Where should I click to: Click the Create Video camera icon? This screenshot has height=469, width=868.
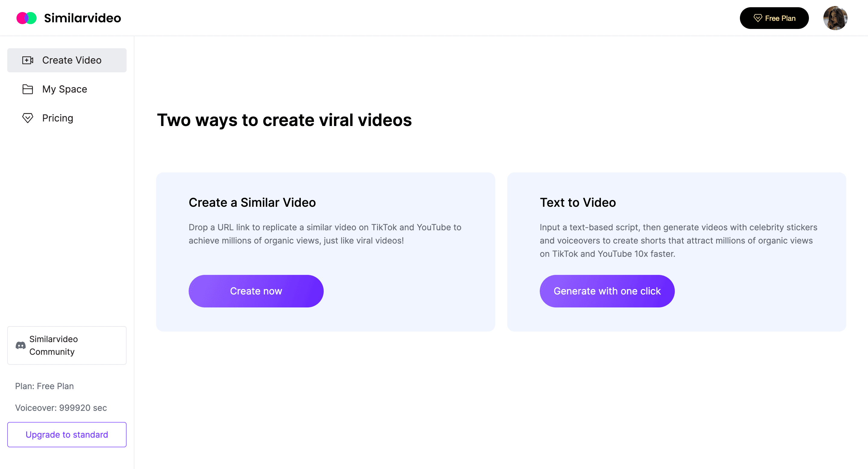coord(28,60)
